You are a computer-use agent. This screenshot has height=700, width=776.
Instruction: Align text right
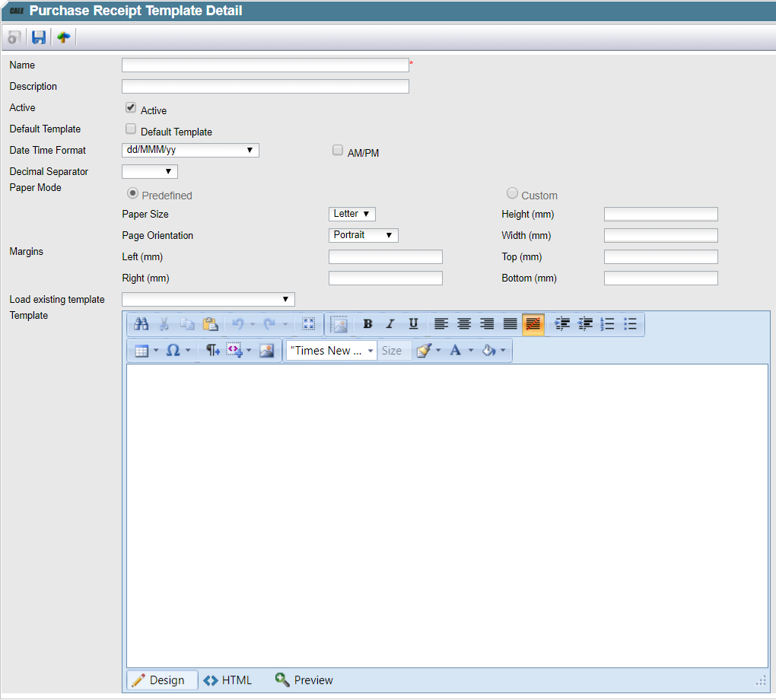487,324
